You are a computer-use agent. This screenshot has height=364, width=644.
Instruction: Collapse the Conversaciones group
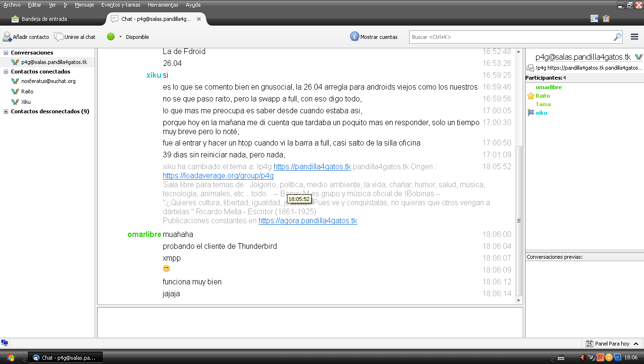(x=6, y=53)
